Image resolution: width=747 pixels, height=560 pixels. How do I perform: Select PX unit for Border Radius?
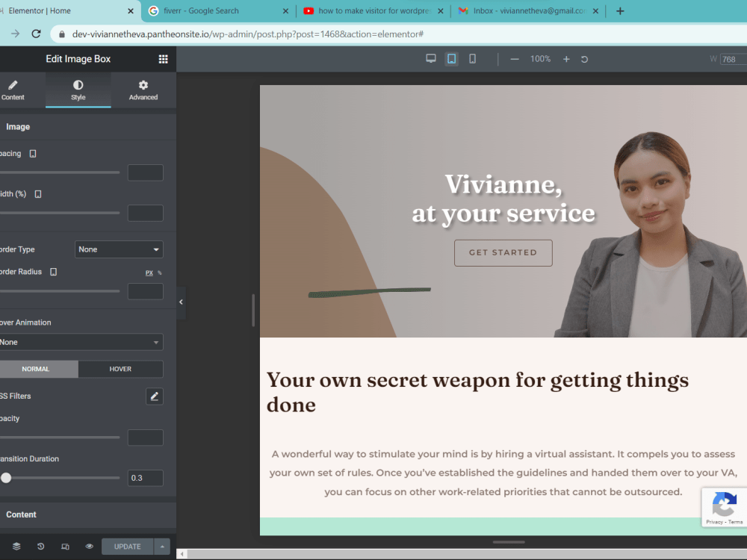149,273
